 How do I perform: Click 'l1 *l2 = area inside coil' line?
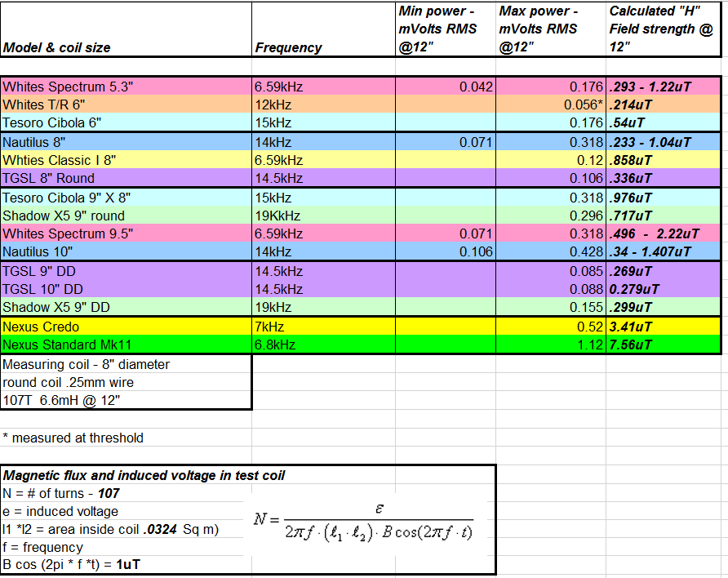(x=110, y=529)
